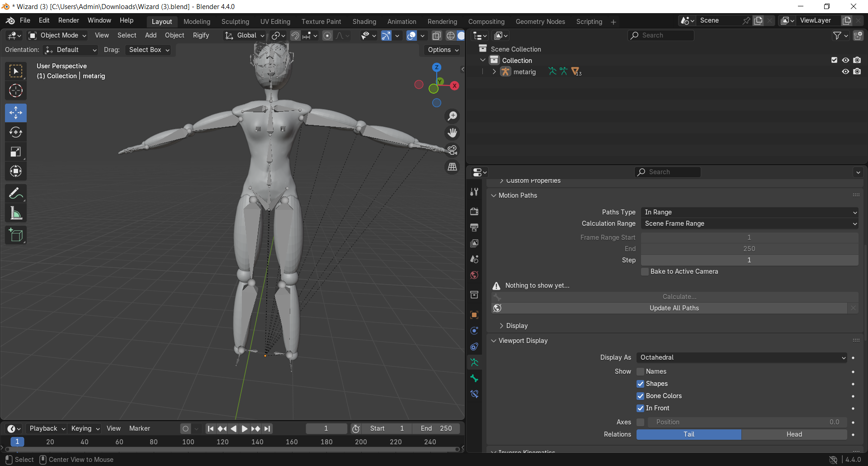The image size is (868, 466).
Task: Click the viewport zoom magnifier icon
Action: (452, 116)
